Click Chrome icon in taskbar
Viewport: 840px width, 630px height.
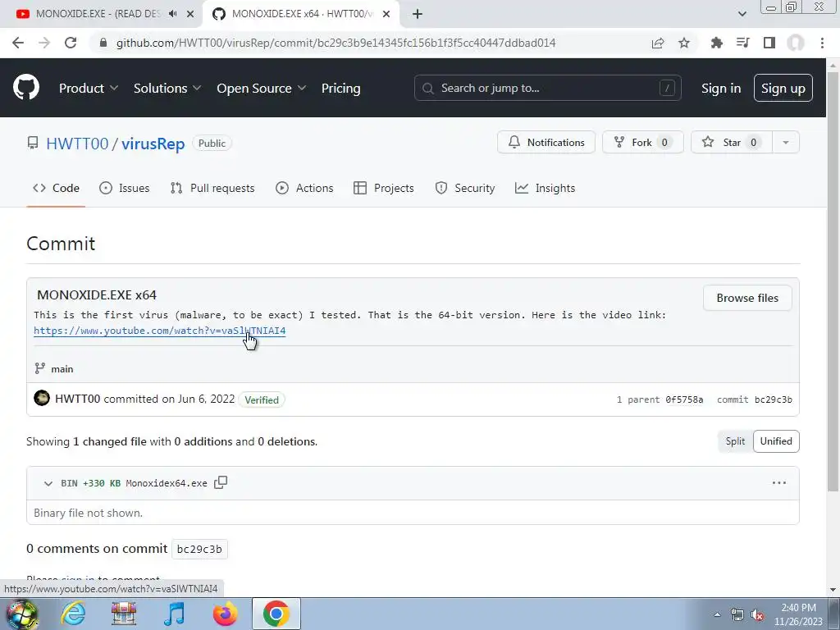coord(276,614)
